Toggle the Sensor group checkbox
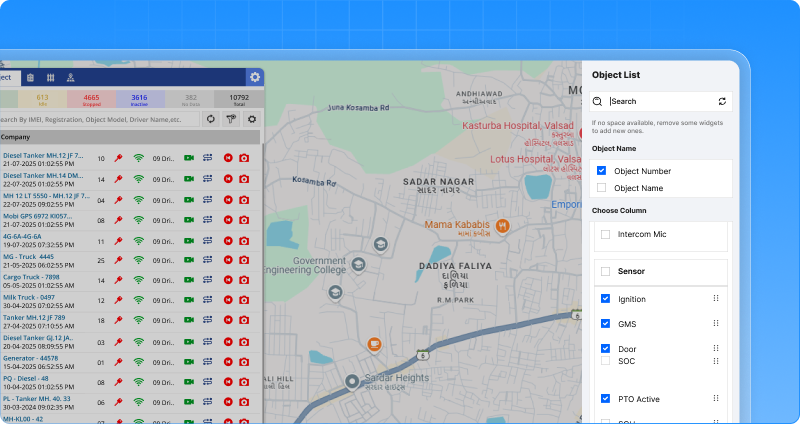The height and width of the screenshot is (424, 800). 605,271
